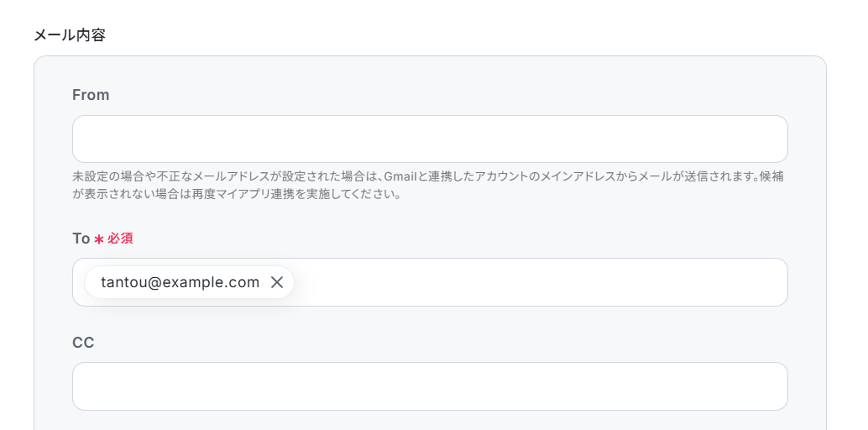Remove the tantou@example.com recipient chip
The image size is (868, 430).
[x=277, y=282]
